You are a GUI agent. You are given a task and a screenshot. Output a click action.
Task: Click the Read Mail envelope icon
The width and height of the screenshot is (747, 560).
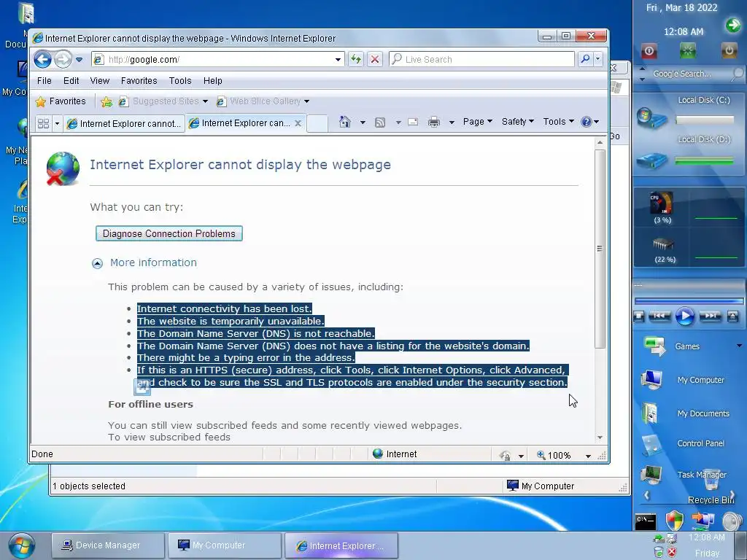413,122
